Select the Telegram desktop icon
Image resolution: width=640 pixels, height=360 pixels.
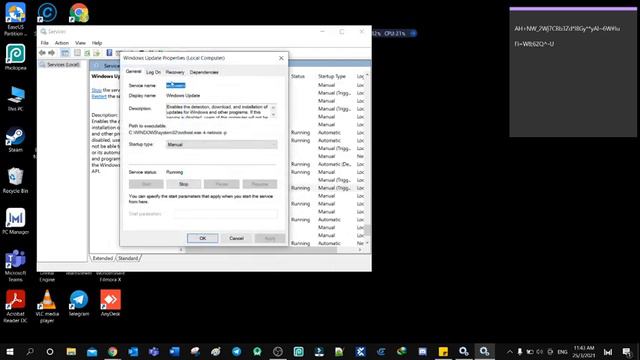pos(79,303)
